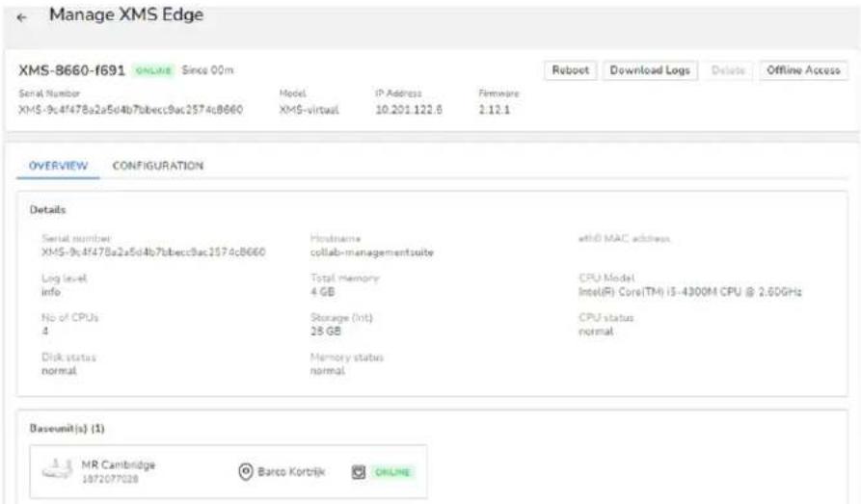This screenshot has width=861, height=504.
Task: Click the Log level info value
Action: point(51,292)
